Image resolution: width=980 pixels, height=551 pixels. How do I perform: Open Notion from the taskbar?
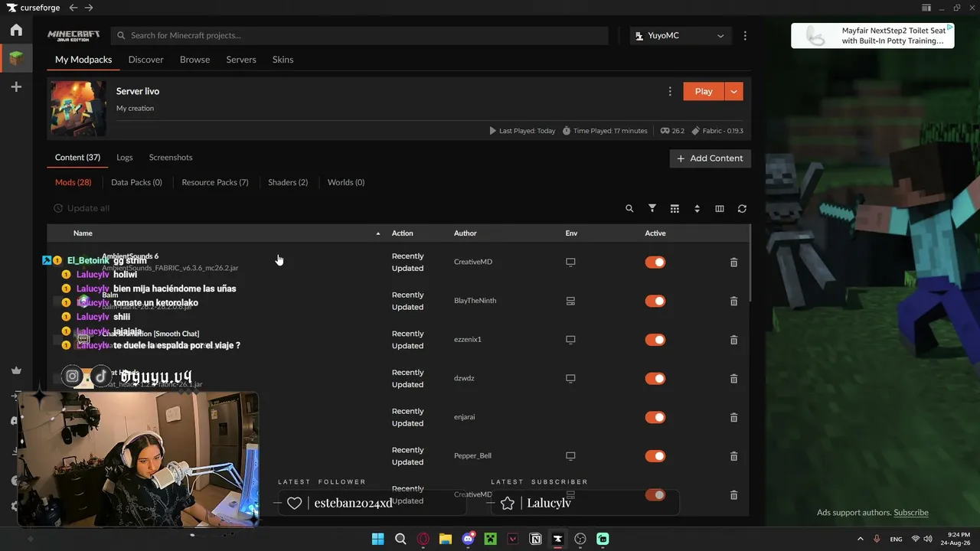click(535, 539)
